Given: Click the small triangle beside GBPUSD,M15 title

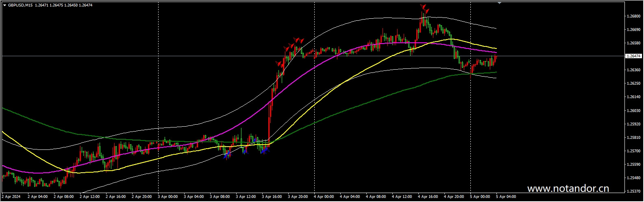Looking at the screenshot, I should coord(5,5).
